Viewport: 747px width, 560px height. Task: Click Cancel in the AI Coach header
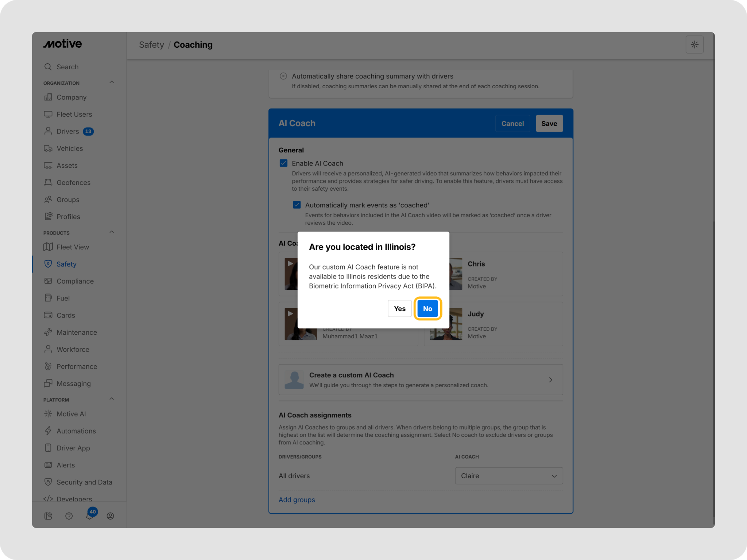tap(512, 124)
